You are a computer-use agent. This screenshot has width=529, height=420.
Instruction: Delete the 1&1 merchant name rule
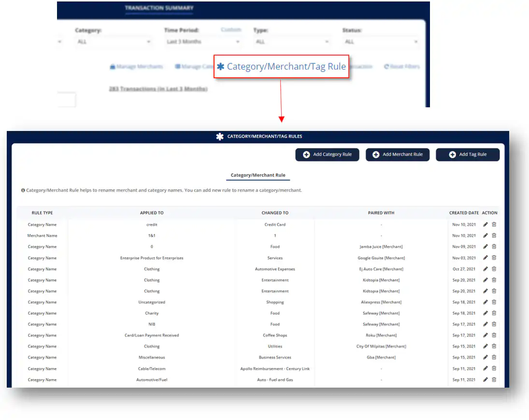(x=494, y=235)
